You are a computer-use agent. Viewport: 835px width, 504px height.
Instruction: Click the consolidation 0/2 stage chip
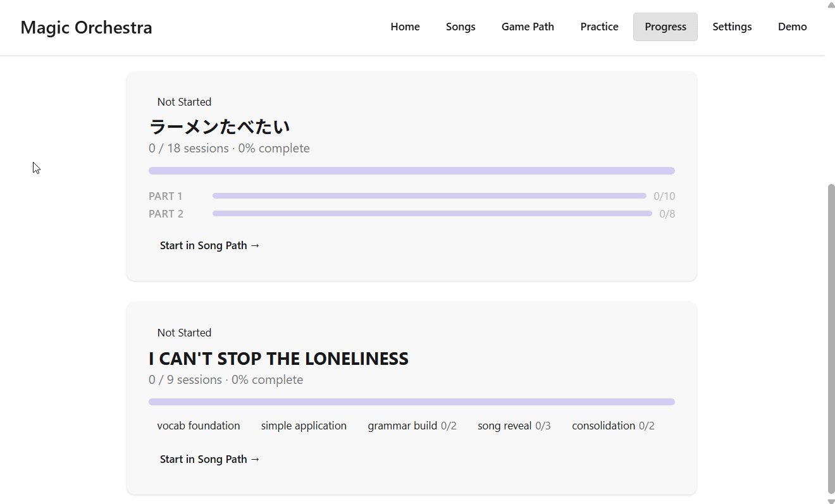[613, 426]
